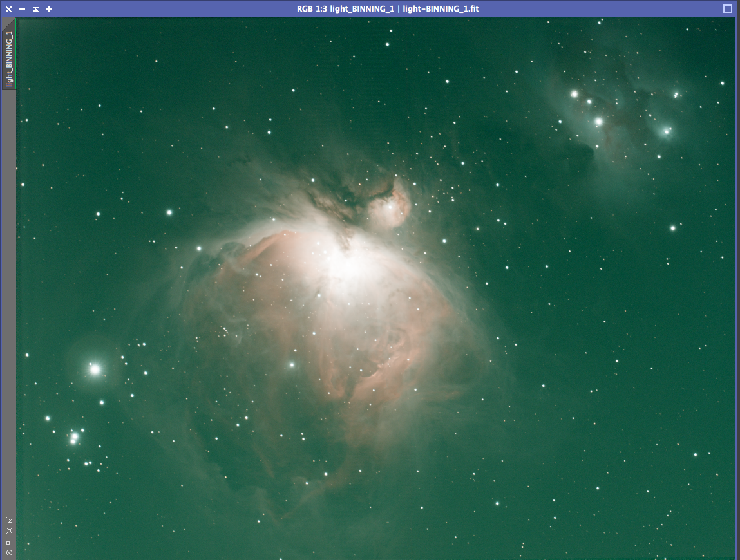
Task: Click the close double star at lower left
Action: coord(73,439)
